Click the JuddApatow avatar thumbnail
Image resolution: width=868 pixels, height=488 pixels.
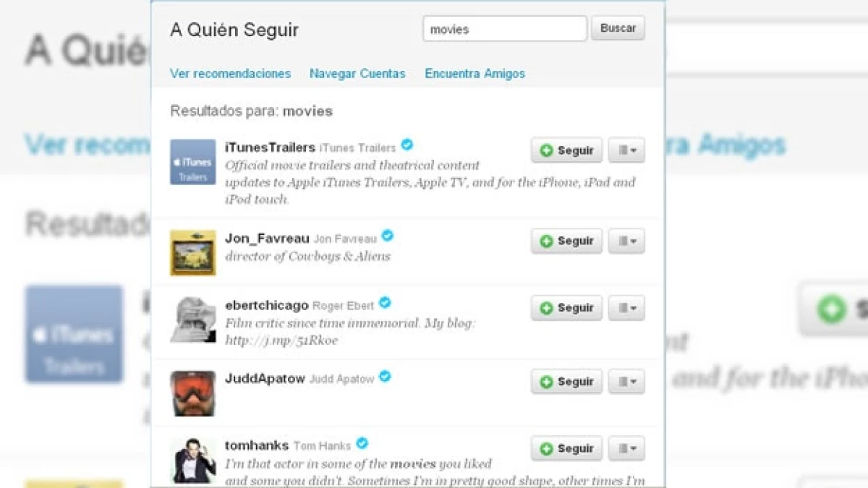point(193,393)
